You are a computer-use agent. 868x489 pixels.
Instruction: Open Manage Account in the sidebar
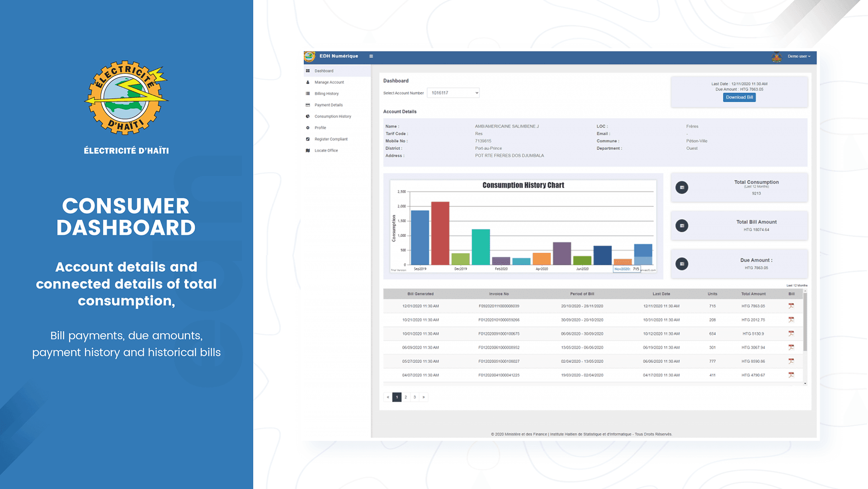337,82
